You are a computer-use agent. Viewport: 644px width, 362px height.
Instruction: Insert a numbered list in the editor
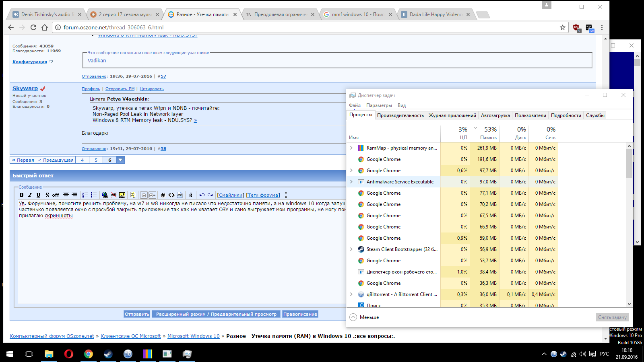[85, 195]
